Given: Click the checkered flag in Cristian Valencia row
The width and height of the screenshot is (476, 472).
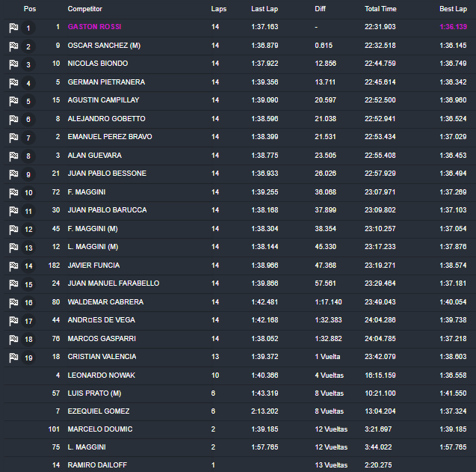Looking at the screenshot, I should pos(13,358).
